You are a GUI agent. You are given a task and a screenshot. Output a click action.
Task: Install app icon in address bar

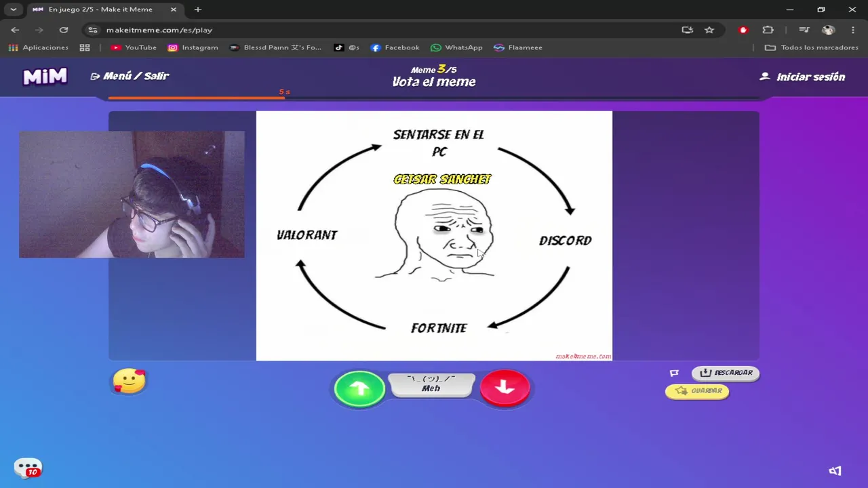688,30
